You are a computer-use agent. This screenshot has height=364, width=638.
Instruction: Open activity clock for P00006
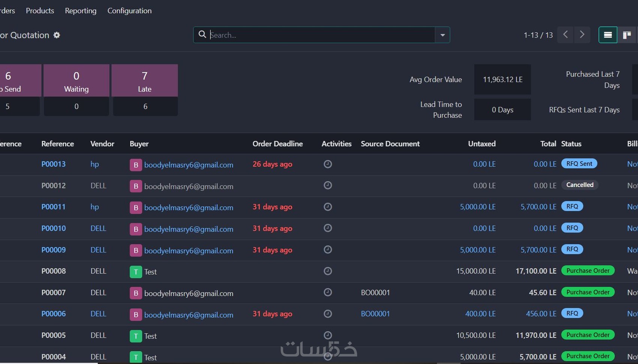[328, 314]
